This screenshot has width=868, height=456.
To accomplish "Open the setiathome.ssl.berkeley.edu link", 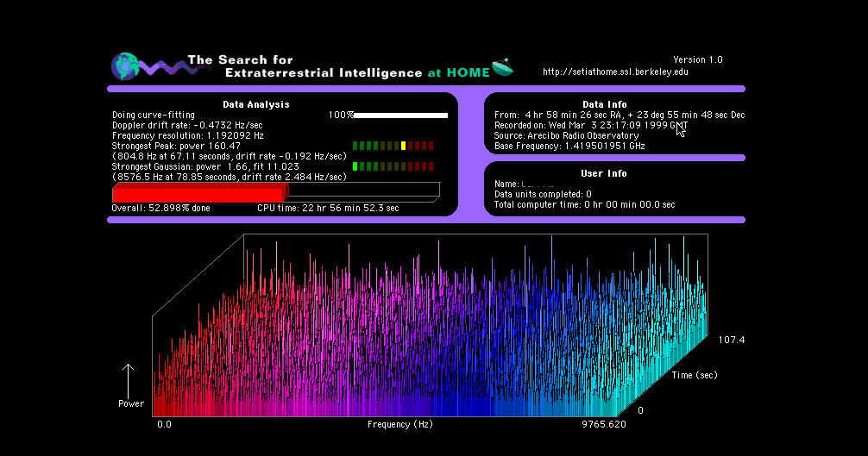I will point(615,72).
